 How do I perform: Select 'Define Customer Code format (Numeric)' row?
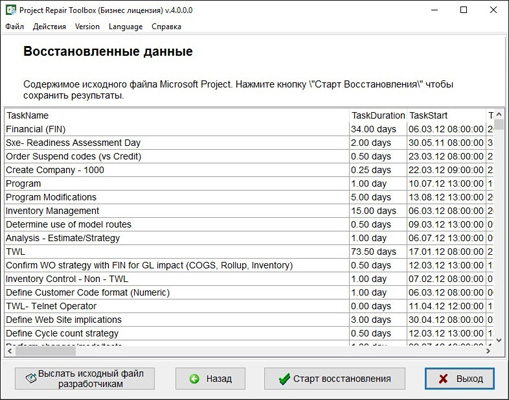pyautogui.click(x=249, y=293)
